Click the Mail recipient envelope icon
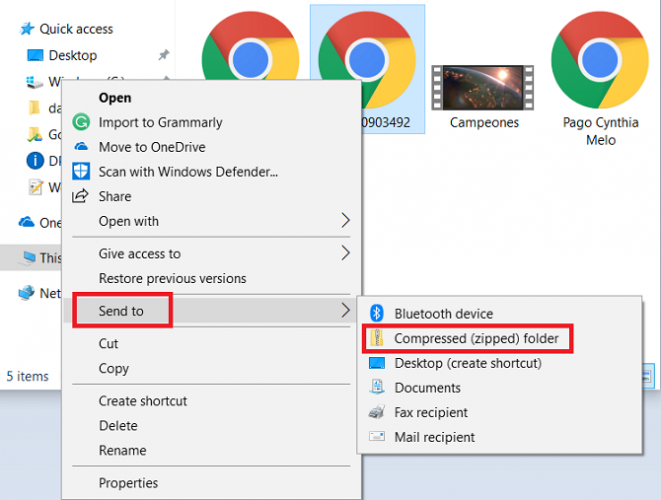Image resolution: width=661 pixels, height=500 pixels. [376, 436]
